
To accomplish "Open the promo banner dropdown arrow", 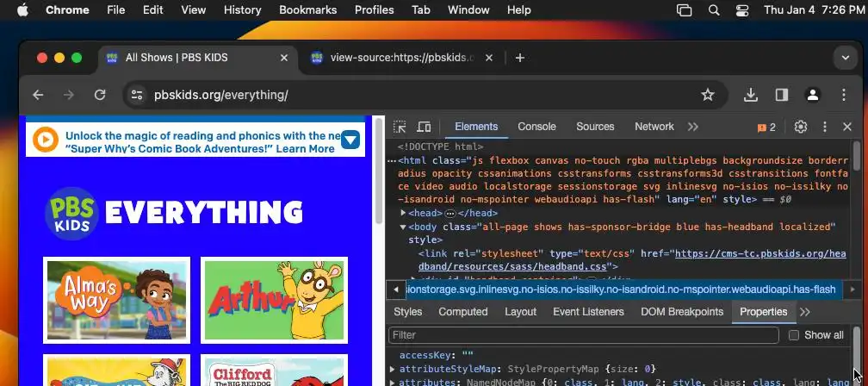I will (350, 140).
